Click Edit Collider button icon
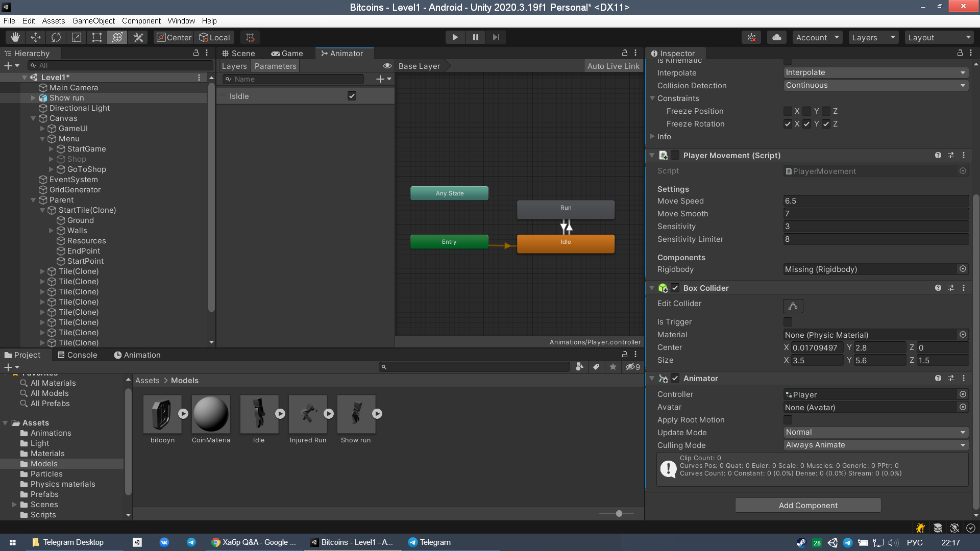The width and height of the screenshot is (980, 551). click(x=793, y=306)
